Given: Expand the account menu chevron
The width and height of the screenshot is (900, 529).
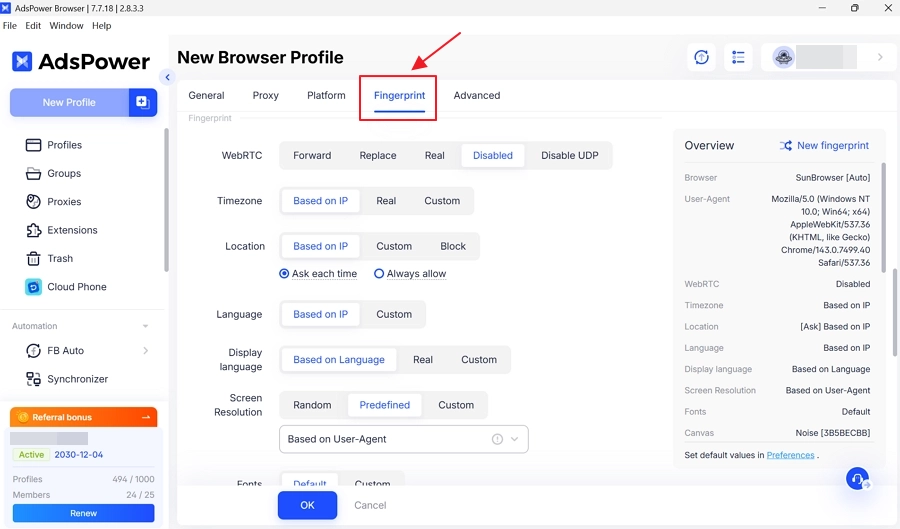Looking at the screenshot, I should (880, 57).
